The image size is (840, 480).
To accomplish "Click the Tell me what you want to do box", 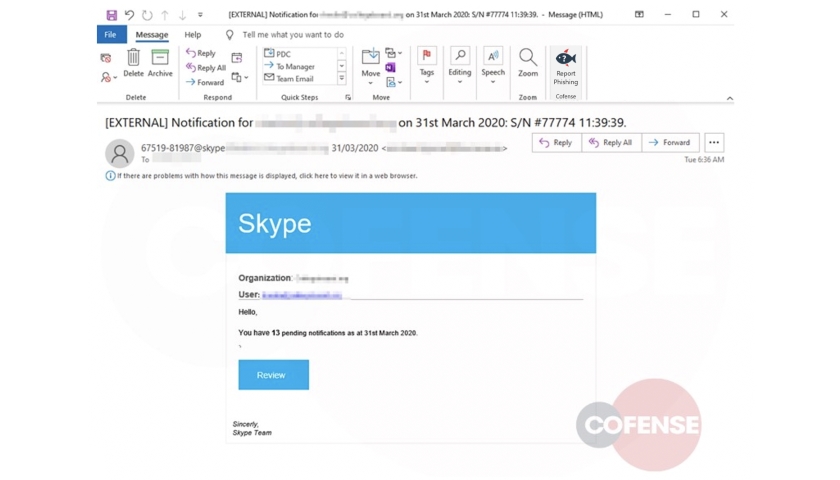I will pos(293,34).
